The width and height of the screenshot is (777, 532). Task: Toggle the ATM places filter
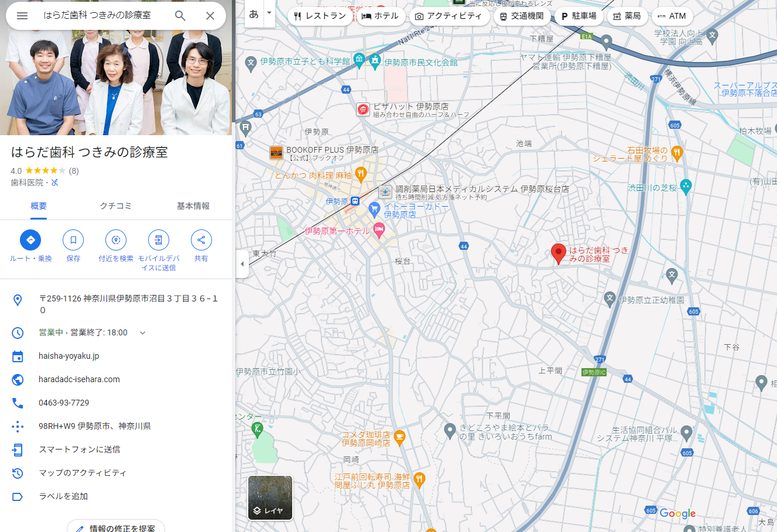(x=672, y=16)
